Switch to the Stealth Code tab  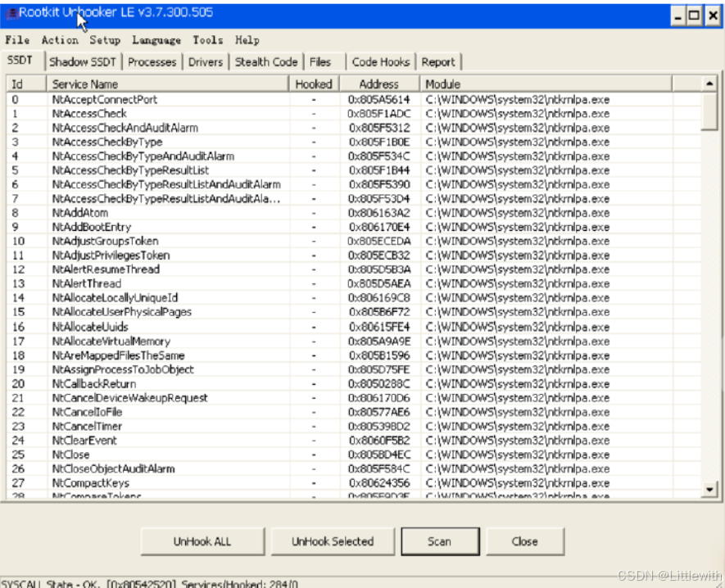[266, 62]
